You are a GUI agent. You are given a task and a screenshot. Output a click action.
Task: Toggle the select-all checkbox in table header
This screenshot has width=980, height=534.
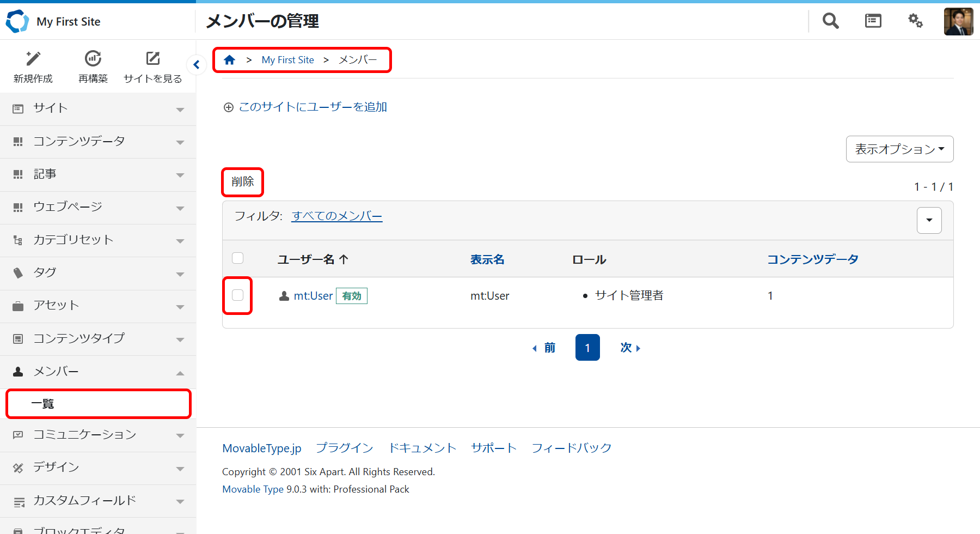click(x=238, y=258)
